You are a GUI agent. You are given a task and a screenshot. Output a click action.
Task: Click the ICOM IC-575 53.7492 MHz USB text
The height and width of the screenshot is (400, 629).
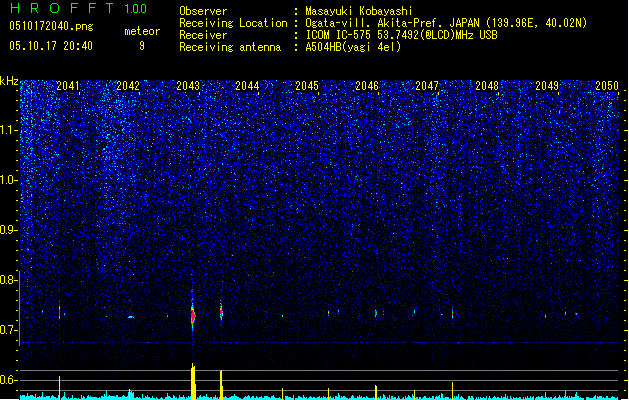[402, 35]
